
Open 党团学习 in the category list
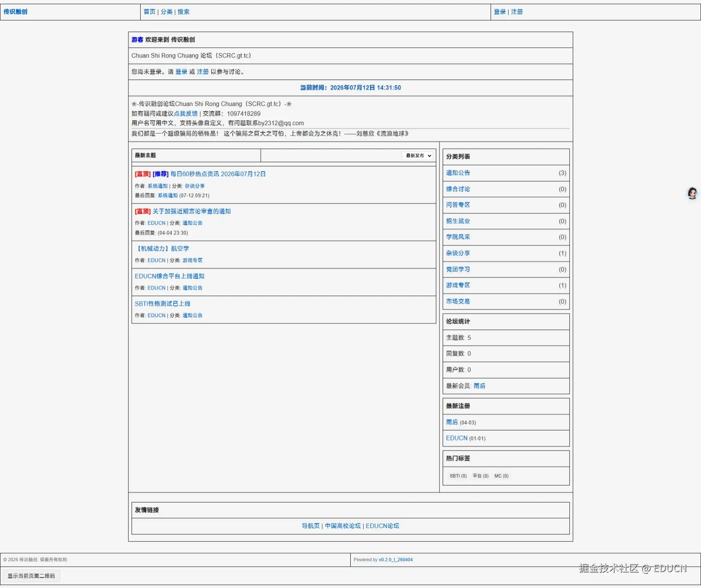tap(458, 269)
